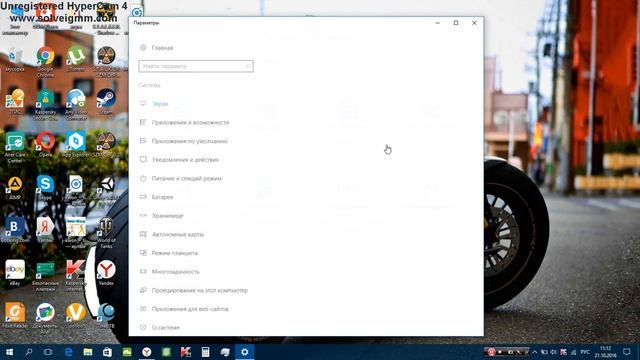The width and height of the screenshot is (640, 360).
Task: Open Booking.com desktop shortcut
Action: [x=15, y=230]
